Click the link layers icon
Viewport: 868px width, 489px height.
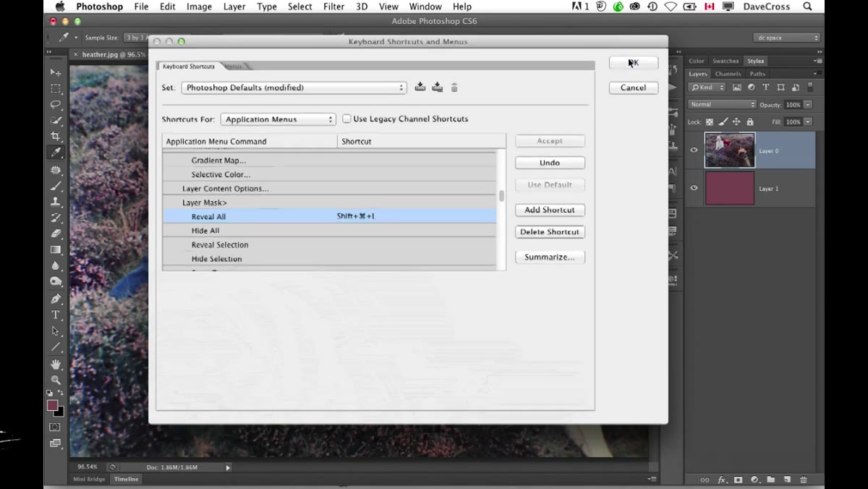coord(705,480)
